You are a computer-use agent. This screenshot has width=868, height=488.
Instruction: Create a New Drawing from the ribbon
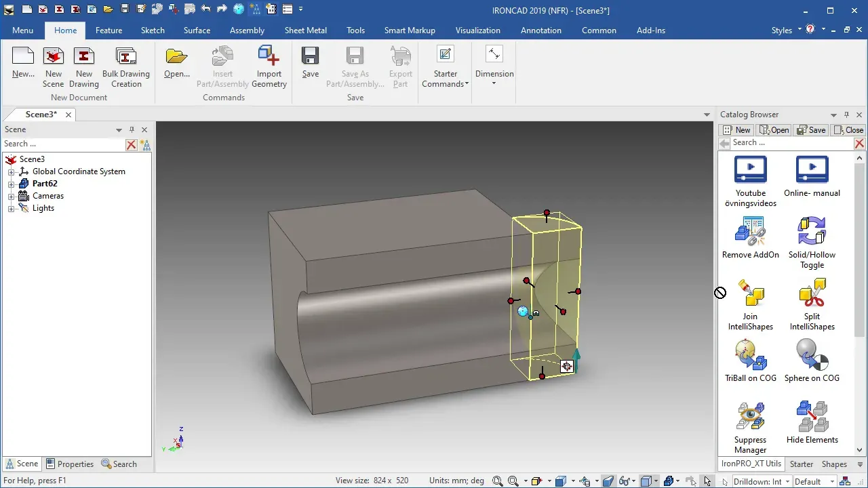point(84,68)
